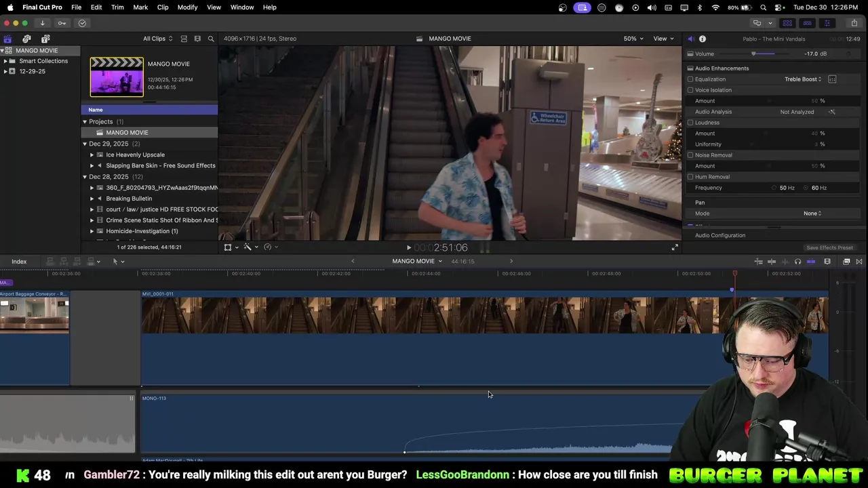Open the 50% viewer zoom dropdown
The width and height of the screenshot is (868, 488).
(634, 39)
